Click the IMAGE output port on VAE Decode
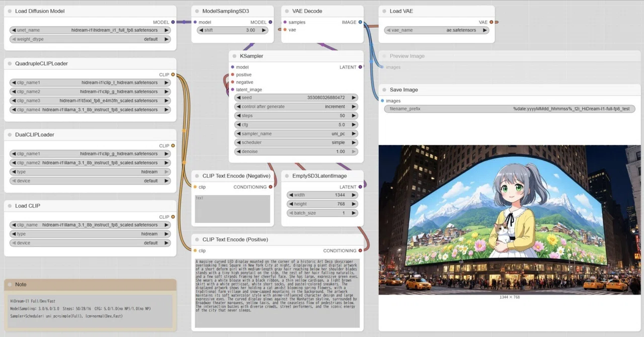 click(x=360, y=22)
